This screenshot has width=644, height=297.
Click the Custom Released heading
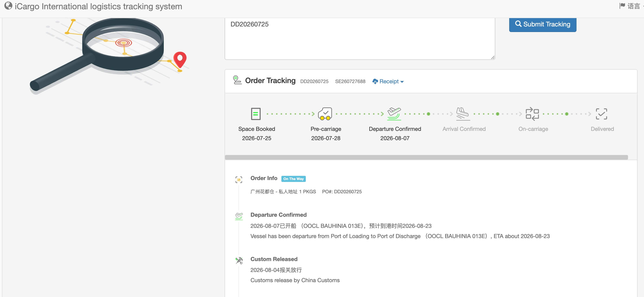coord(274,259)
